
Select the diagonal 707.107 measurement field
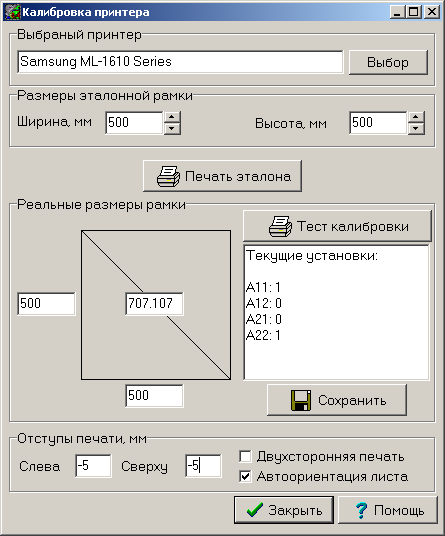[154, 304]
